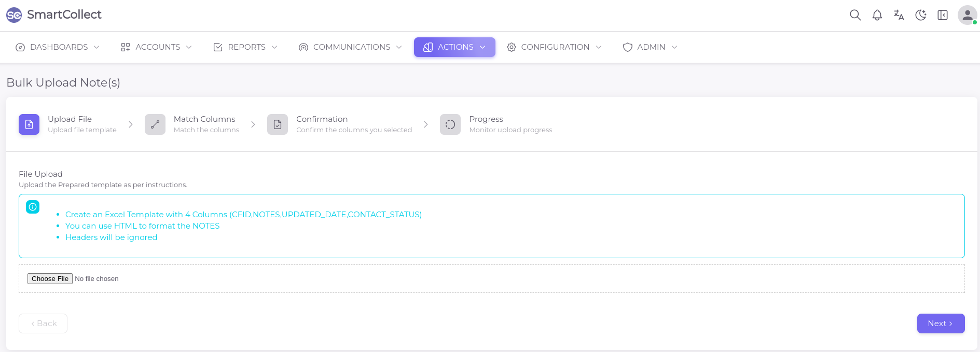Open the Admin menu
The image size is (980, 352).
tap(650, 47)
